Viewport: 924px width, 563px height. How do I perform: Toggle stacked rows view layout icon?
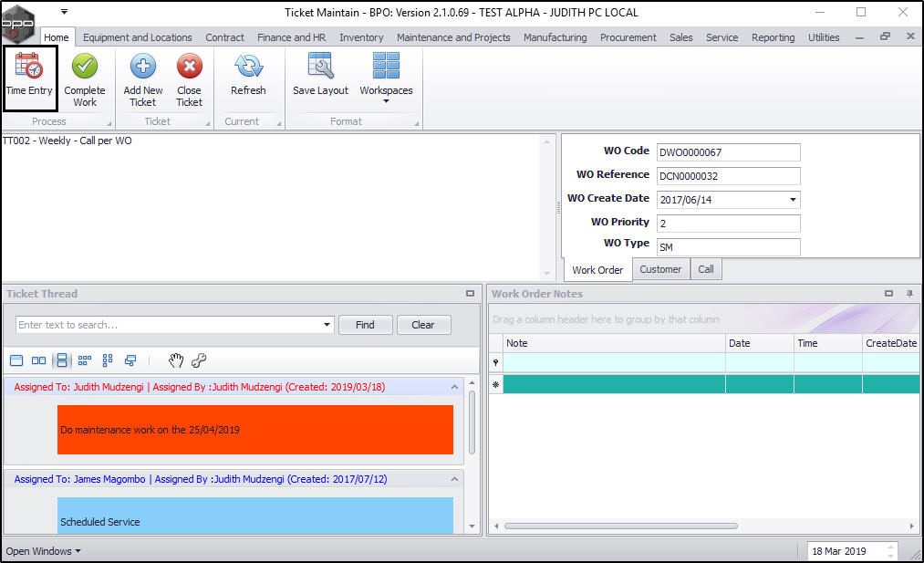(x=62, y=360)
